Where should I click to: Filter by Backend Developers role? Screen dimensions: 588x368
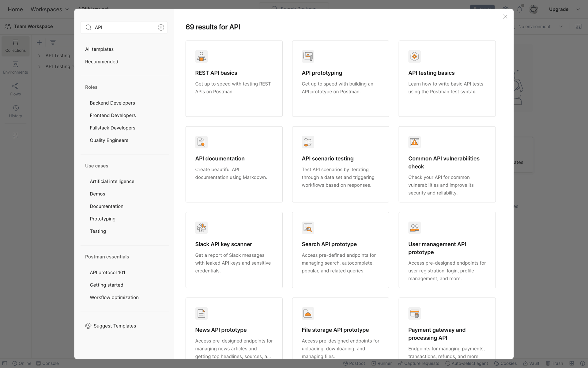pyautogui.click(x=112, y=103)
